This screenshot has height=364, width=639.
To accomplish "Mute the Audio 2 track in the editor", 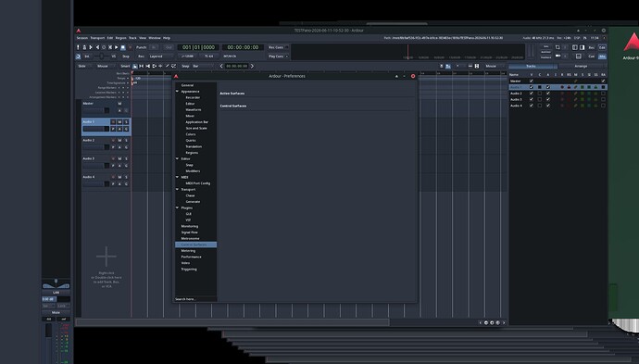I will tap(119, 140).
